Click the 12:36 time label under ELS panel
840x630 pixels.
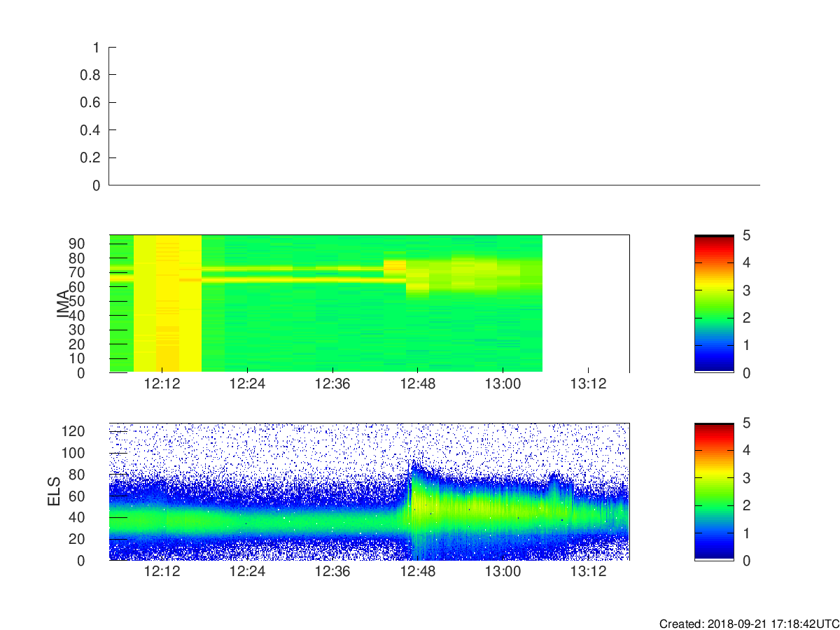pyautogui.click(x=332, y=571)
